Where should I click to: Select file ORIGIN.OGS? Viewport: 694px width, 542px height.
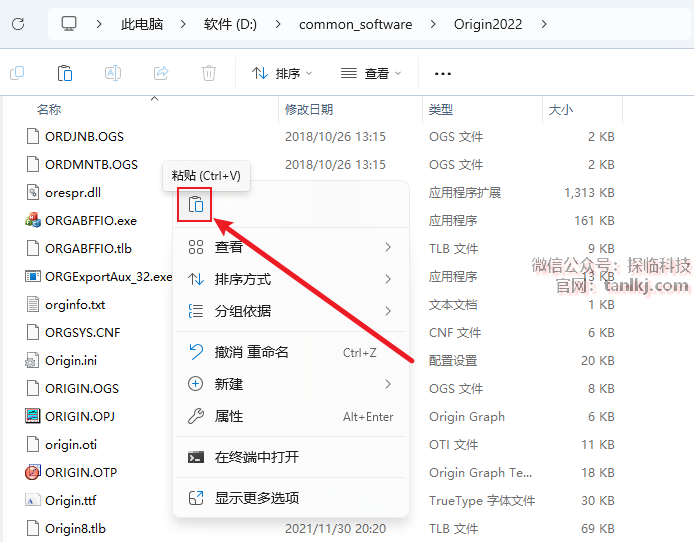click(82, 388)
